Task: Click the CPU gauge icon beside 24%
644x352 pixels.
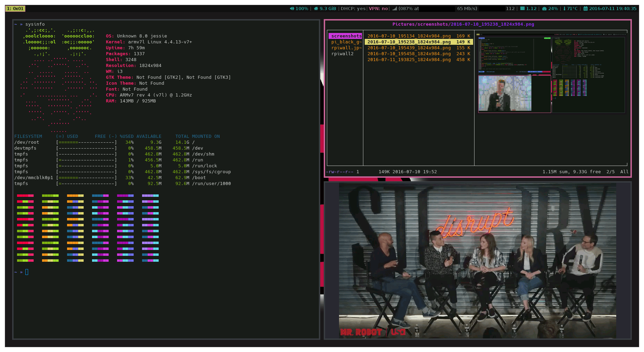Action: coord(544,9)
